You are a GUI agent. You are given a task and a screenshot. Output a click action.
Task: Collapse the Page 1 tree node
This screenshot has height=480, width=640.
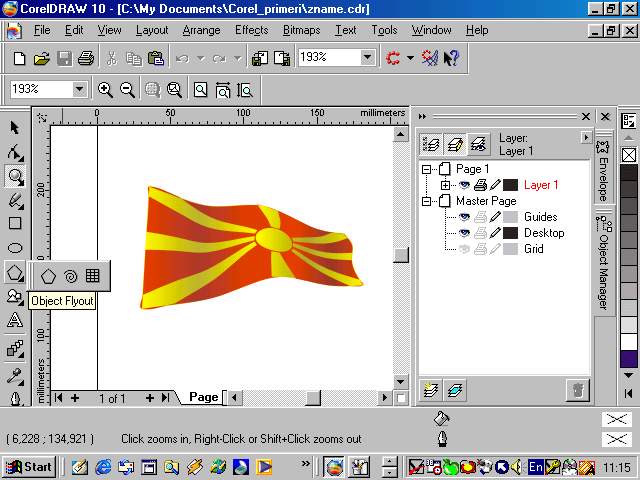click(x=427, y=169)
